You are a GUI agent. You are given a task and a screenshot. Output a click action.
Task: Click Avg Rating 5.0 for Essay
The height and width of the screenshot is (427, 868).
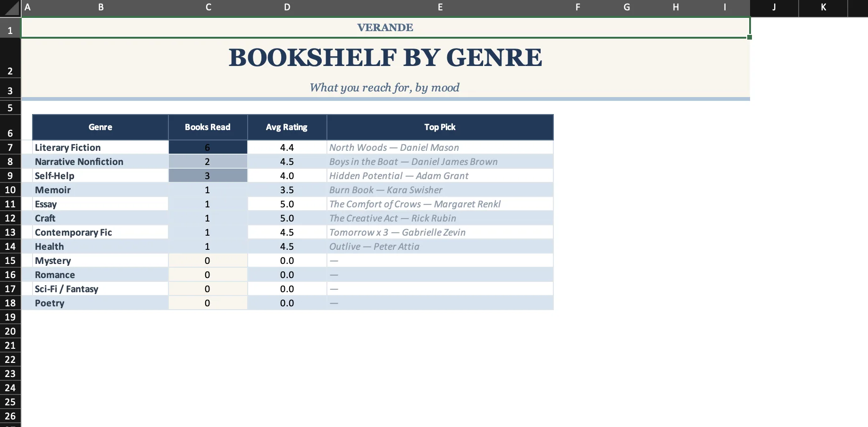tap(287, 204)
